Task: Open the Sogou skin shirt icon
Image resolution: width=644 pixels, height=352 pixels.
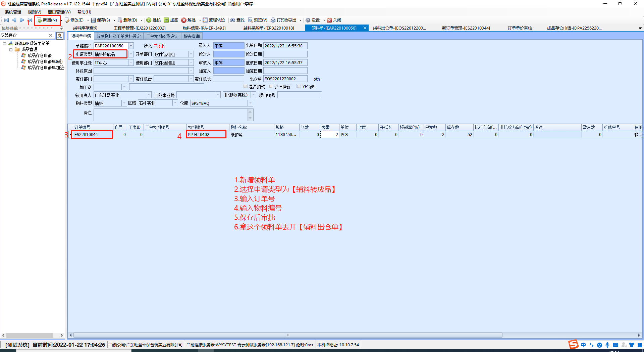Action: (632, 345)
